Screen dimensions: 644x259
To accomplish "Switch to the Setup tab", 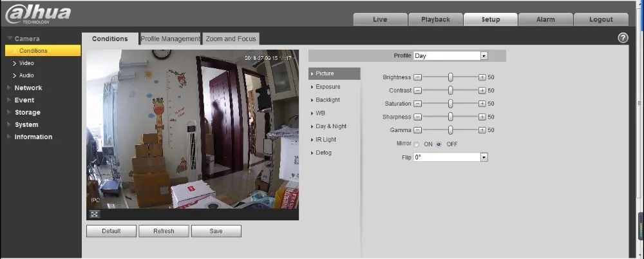I will 490,19.
